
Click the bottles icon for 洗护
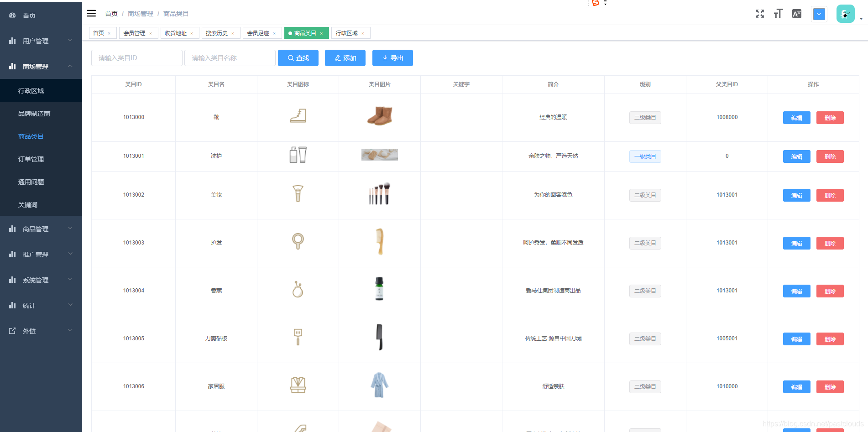(x=298, y=155)
